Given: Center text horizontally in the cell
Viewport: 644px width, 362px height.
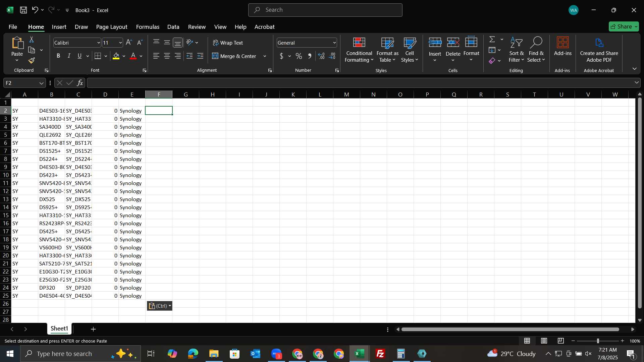Looking at the screenshot, I should (x=167, y=56).
